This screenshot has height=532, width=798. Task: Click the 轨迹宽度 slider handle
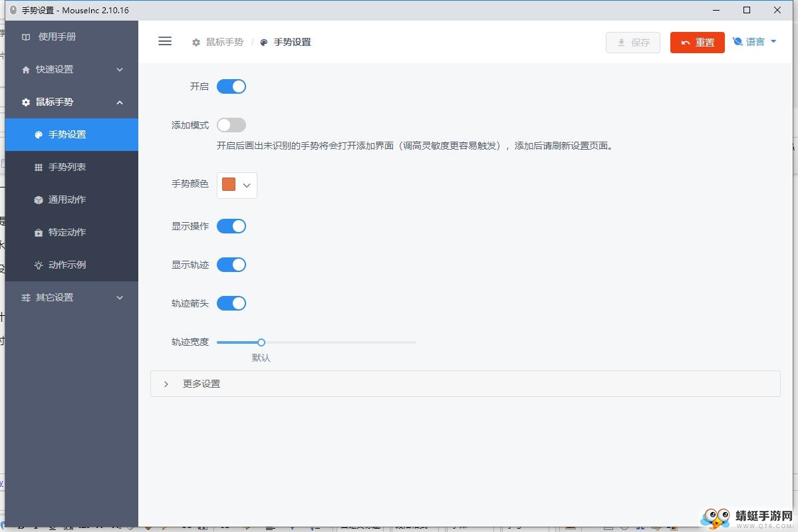coord(261,342)
